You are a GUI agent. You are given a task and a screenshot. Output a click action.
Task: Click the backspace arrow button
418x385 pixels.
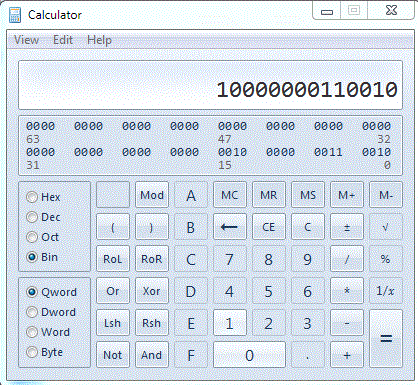(x=230, y=227)
